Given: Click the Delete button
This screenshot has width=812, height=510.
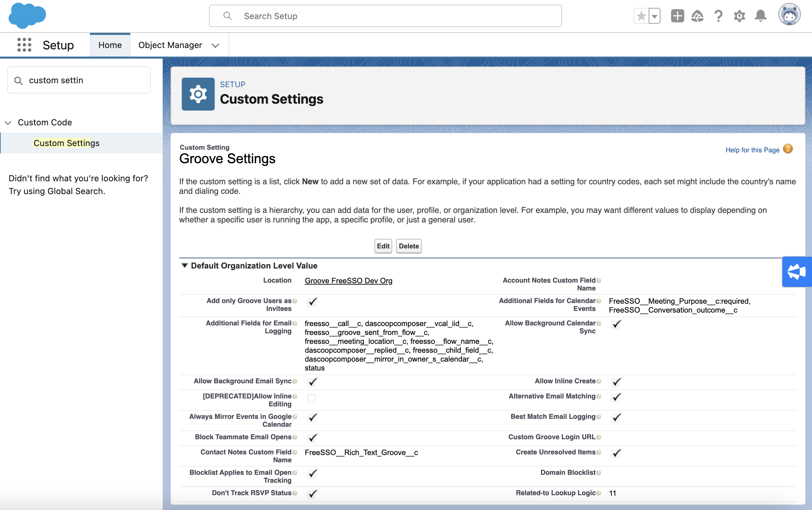Looking at the screenshot, I should coord(409,246).
